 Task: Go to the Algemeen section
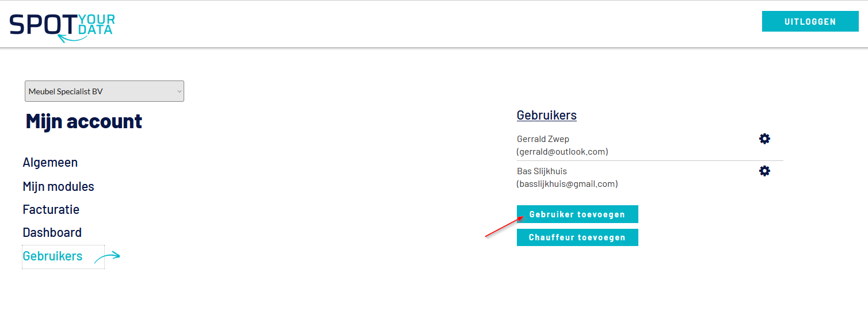tap(50, 163)
